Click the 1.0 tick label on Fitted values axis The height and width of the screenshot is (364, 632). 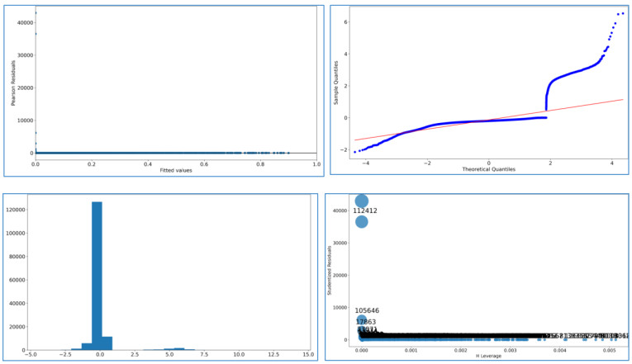316,163
